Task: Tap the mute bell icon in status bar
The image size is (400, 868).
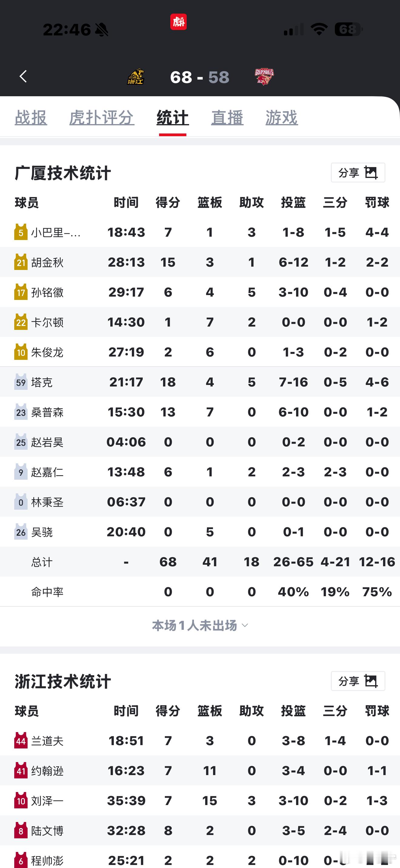Action: [102, 30]
